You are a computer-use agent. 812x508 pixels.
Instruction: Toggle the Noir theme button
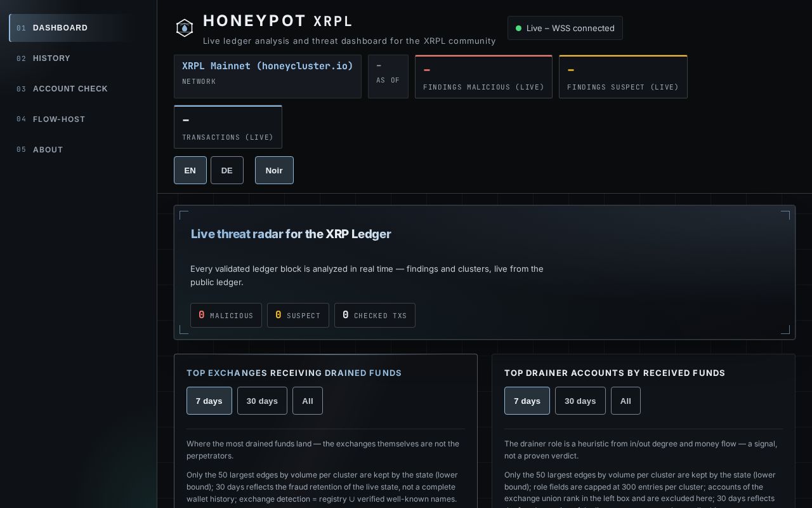click(274, 170)
